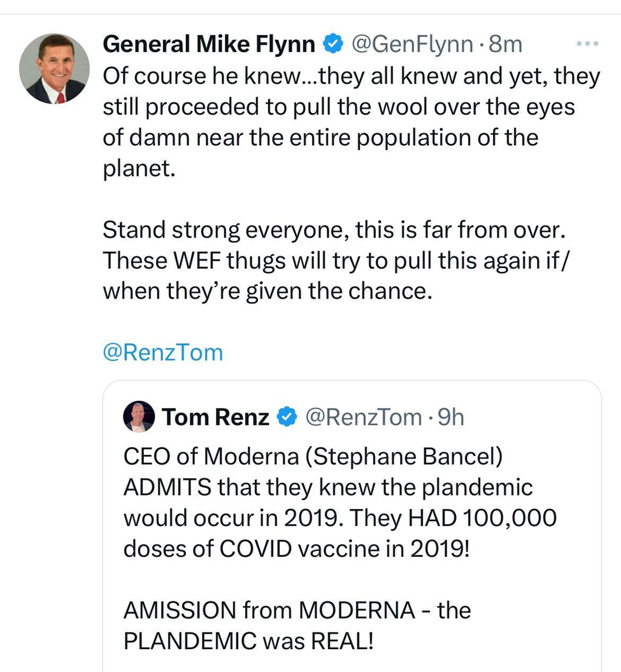The width and height of the screenshot is (621, 672).
Task: Click the "PLANDEMIC was REAL!" line
Action: [246, 640]
